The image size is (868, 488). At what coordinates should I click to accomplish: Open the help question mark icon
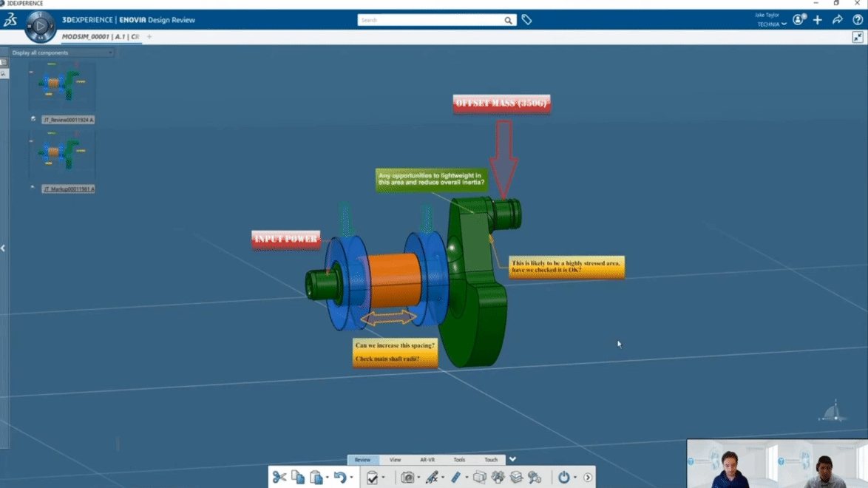point(857,20)
